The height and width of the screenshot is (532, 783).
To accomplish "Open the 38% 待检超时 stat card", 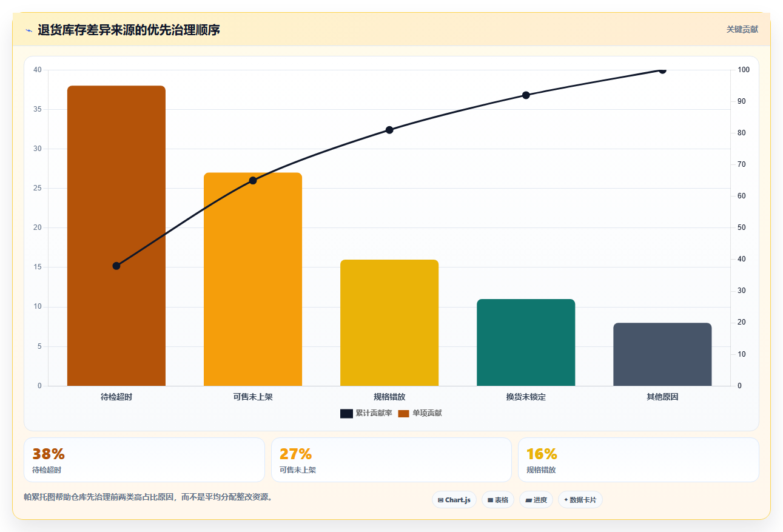I will tap(144, 460).
